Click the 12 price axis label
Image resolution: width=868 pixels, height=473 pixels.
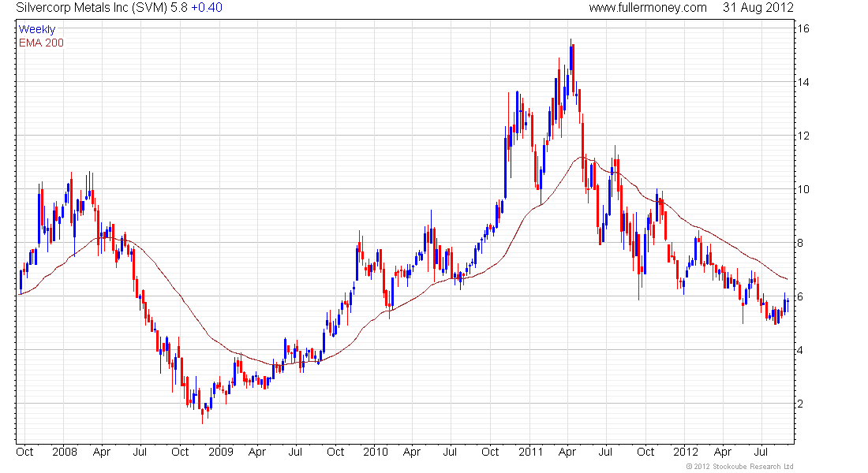[803, 136]
